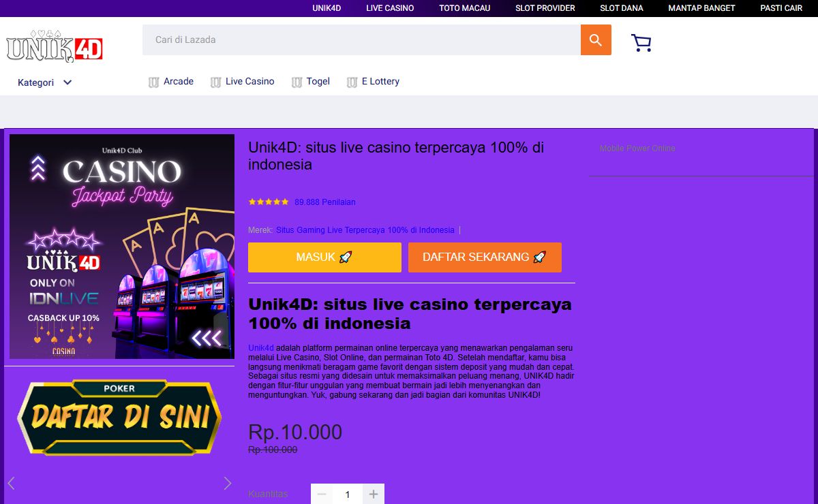Click the UNIK4D logo in the header
This screenshot has width=818, height=504.
click(55, 46)
